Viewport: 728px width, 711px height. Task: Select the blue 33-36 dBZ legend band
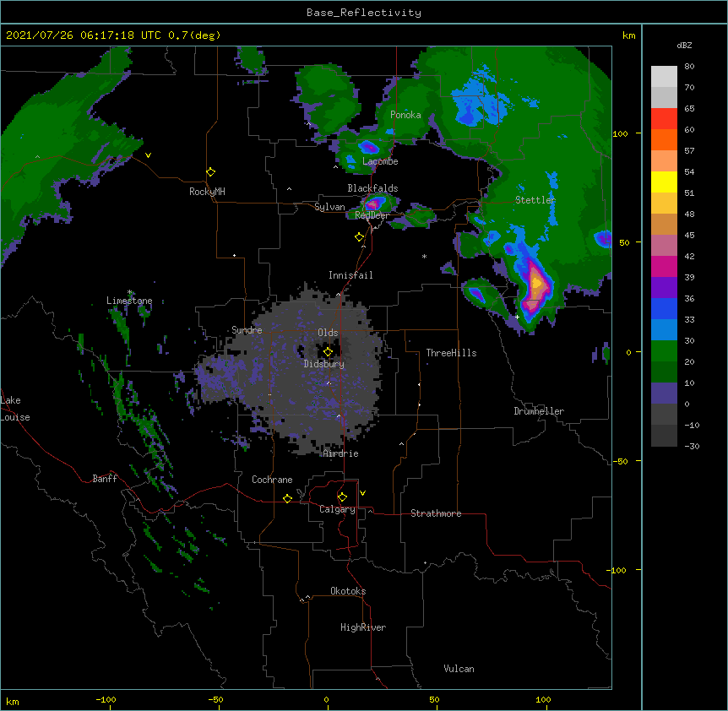[664, 308]
